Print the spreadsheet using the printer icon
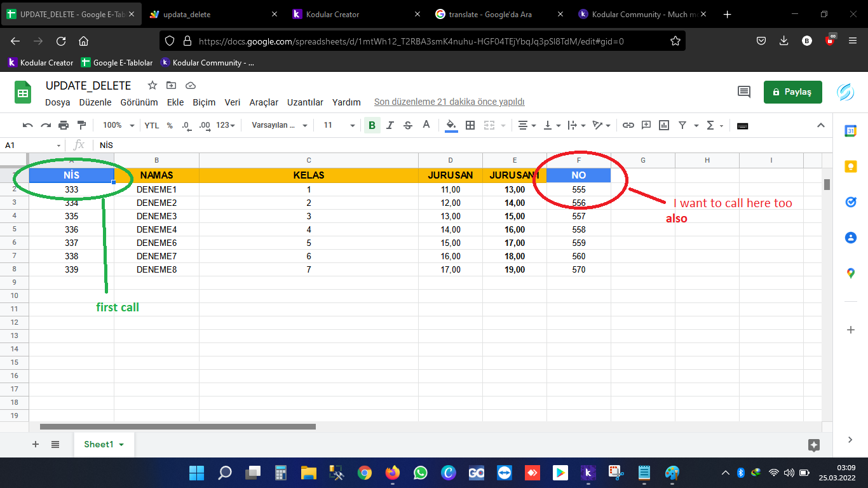This screenshot has height=488, width=868. pyautogui.click(x=64, y=125)
